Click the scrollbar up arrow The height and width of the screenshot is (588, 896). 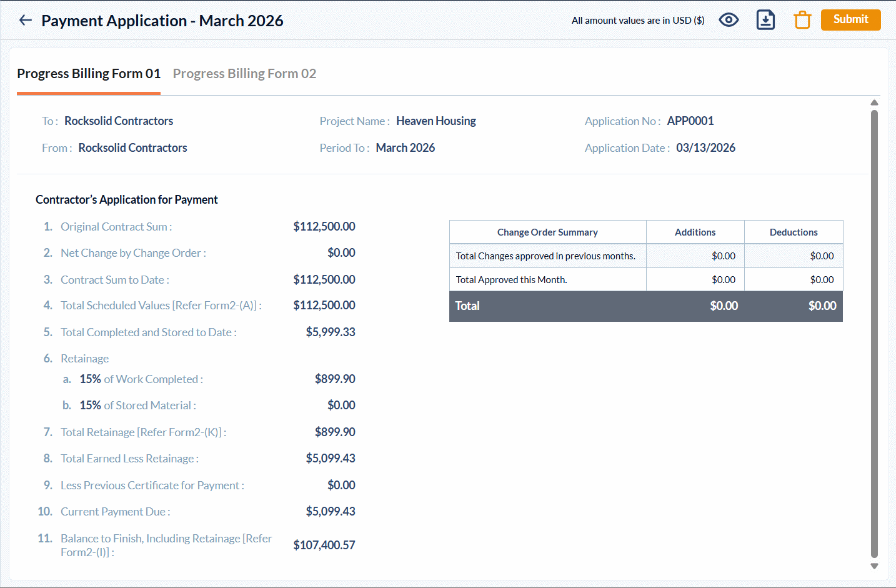[874, 102]
